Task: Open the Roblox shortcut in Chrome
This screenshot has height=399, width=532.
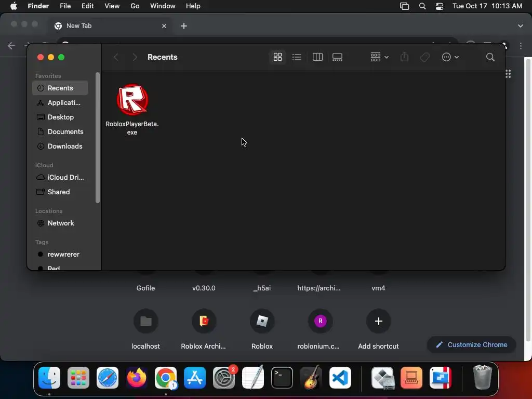Action: coord(262,329)
